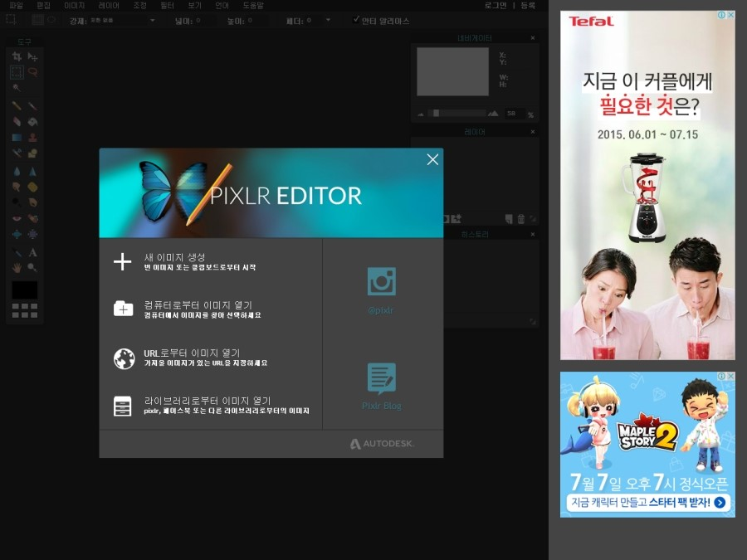Click the new layer page icon

pos(509,218)
